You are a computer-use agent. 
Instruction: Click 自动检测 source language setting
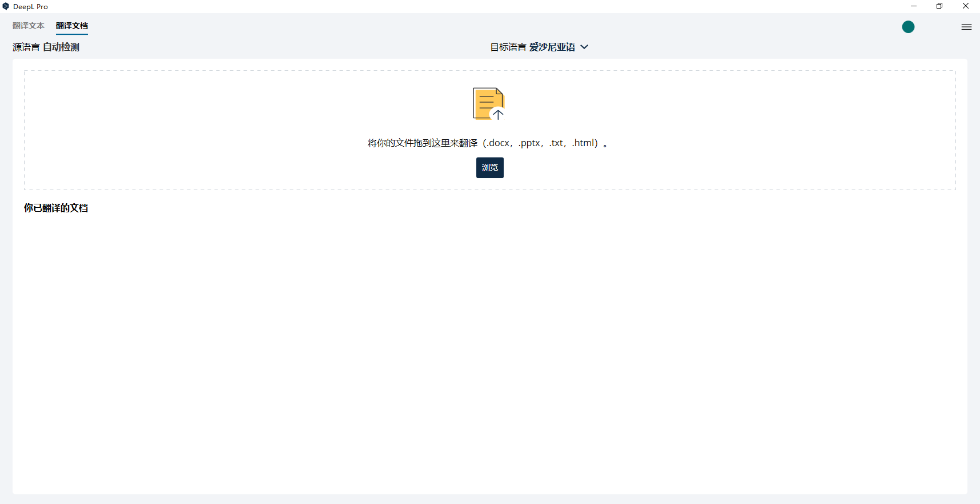[61, 47]
